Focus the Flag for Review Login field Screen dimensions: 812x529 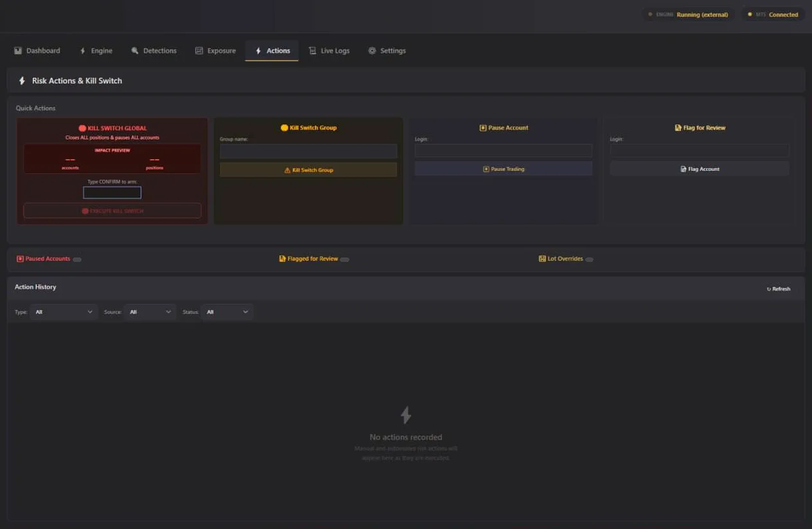click(x=700, y=150)
